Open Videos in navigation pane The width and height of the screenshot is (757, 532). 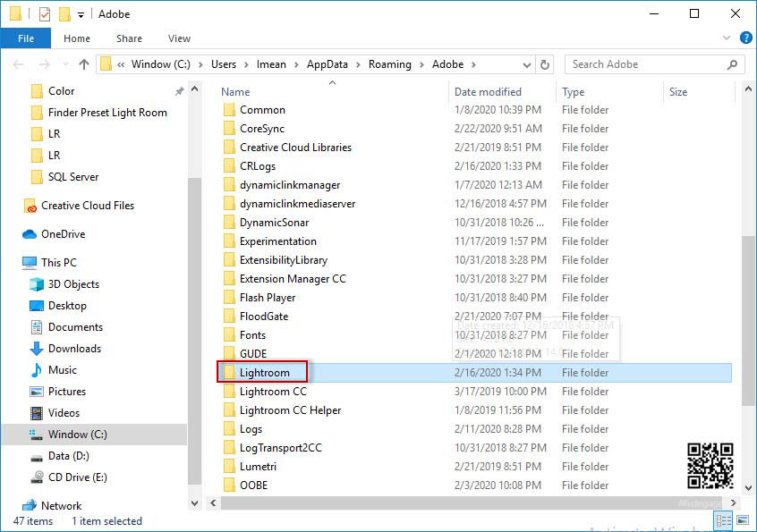[x=64, y=413]
